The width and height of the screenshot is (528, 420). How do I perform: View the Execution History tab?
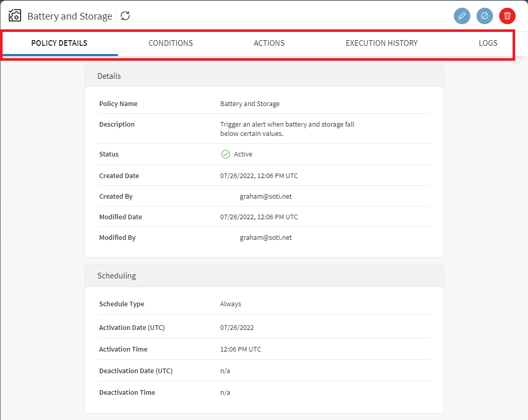point(381,43)
